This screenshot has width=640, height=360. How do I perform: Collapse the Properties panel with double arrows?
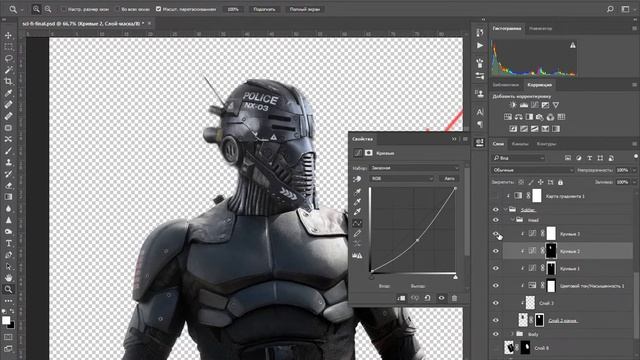(x=454, y=139)
